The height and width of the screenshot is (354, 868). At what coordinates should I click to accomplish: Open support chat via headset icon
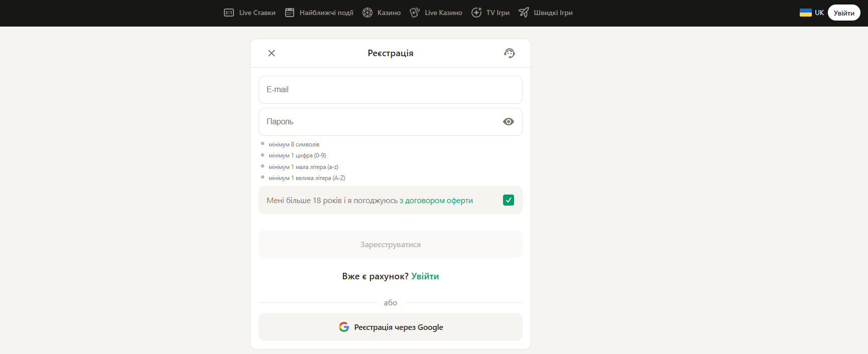510,53
